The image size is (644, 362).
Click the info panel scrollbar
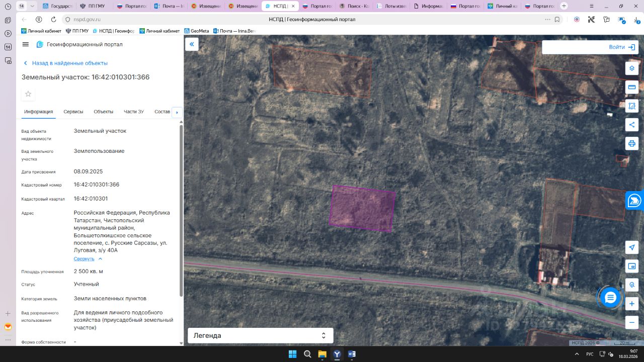[x=182, y=210]
